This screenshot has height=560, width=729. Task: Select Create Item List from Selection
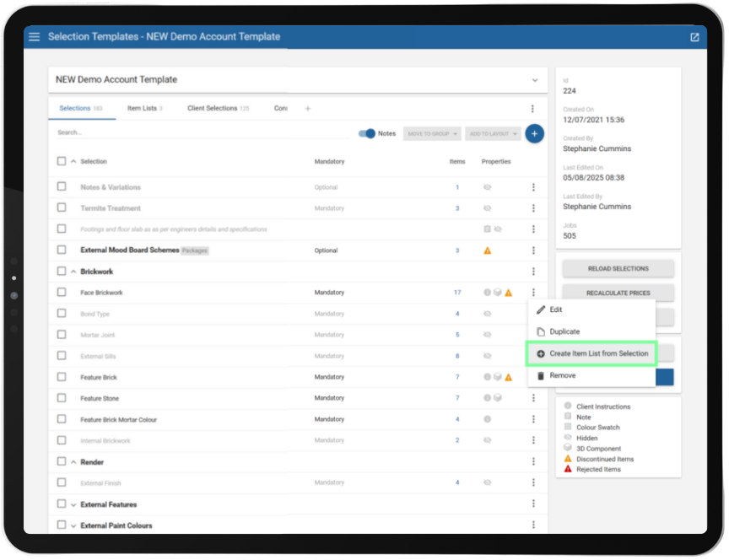click(x=591, y=353)
